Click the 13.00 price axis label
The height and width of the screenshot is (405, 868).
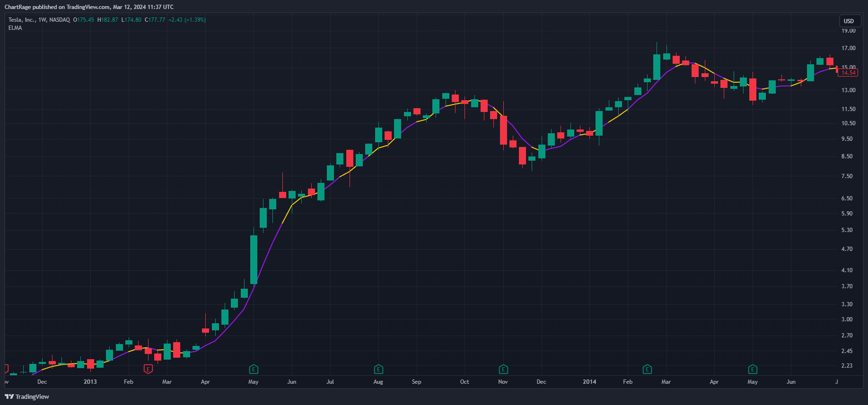(849, 90)
